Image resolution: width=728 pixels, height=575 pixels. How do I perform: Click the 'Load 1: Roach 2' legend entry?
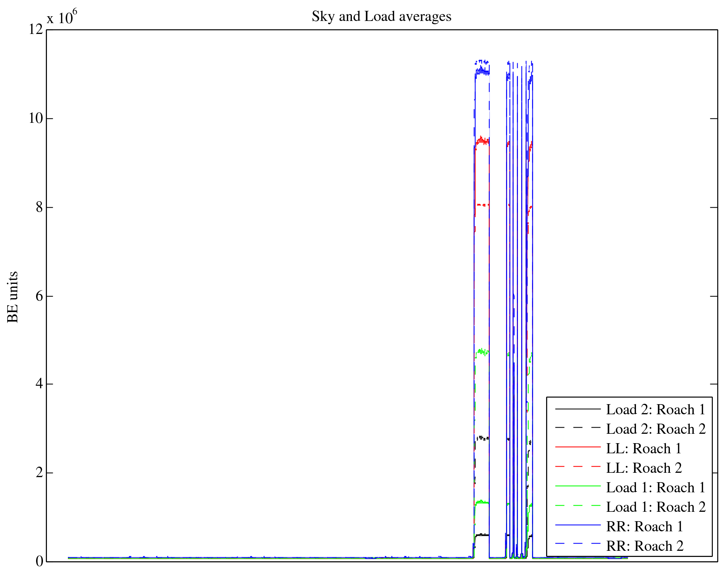point(655,507)
